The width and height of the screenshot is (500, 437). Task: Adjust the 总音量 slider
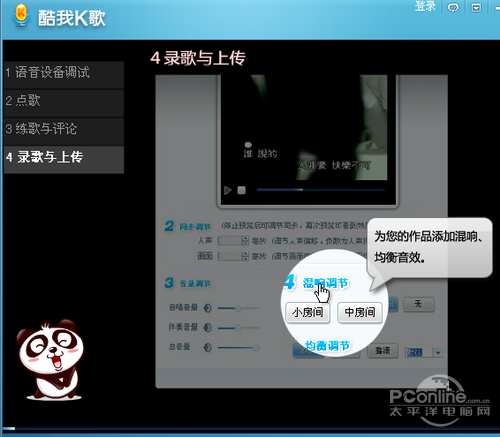tap(239, 348)
